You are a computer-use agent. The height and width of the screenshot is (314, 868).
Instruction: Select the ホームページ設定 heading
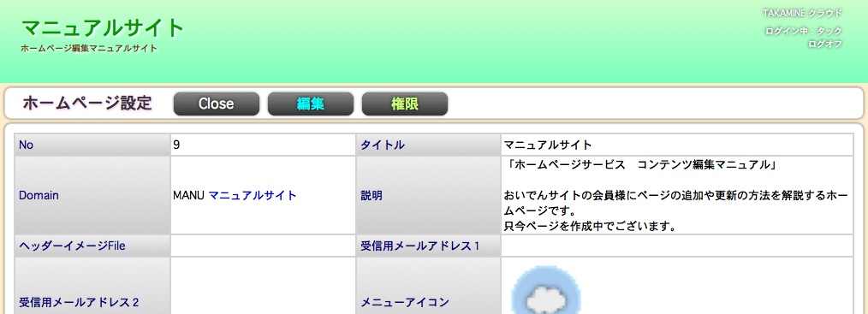tap(87, 103)
